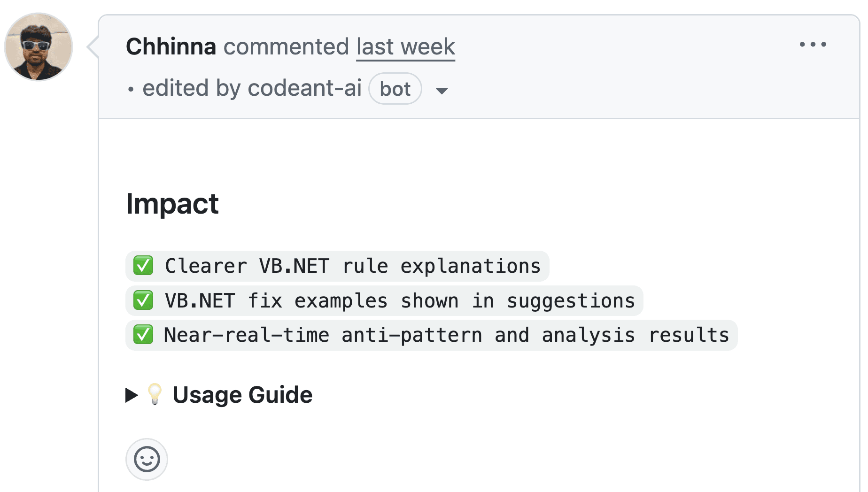Open the reaction picker below the comment
The width and height of the screenshot is (868, 492).
tap(146, 459)
